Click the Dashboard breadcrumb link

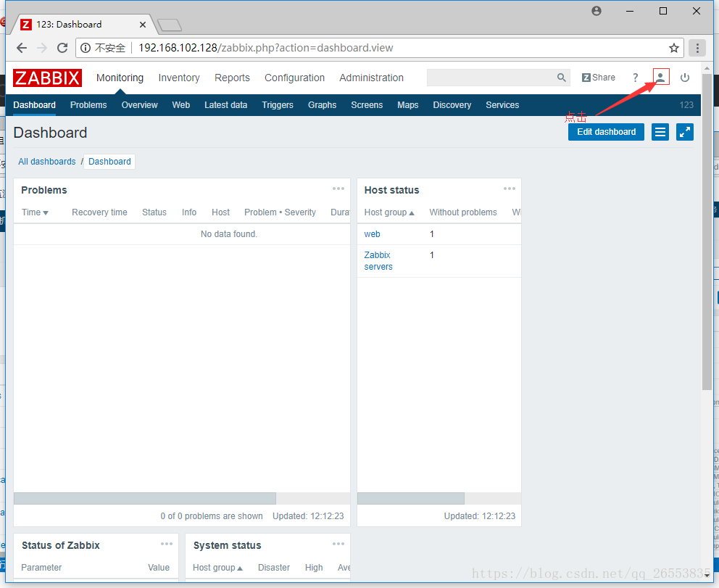(109, 162)
